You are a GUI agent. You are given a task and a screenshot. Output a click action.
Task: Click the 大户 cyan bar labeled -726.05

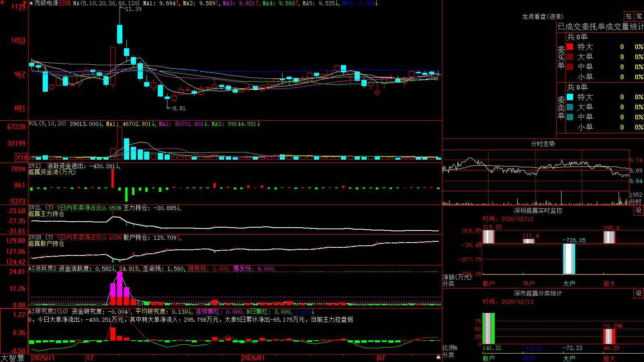tap(569, 259)
